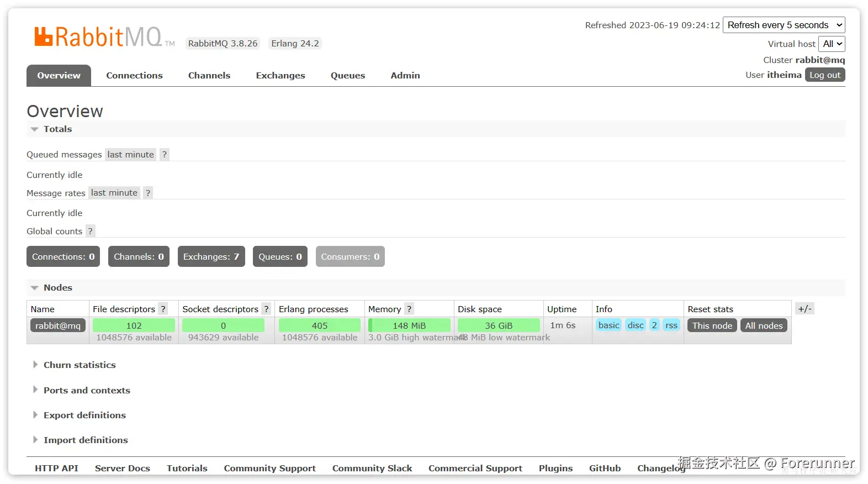Open help for Queued messages
868x484 pixels.
coord(164,155)
